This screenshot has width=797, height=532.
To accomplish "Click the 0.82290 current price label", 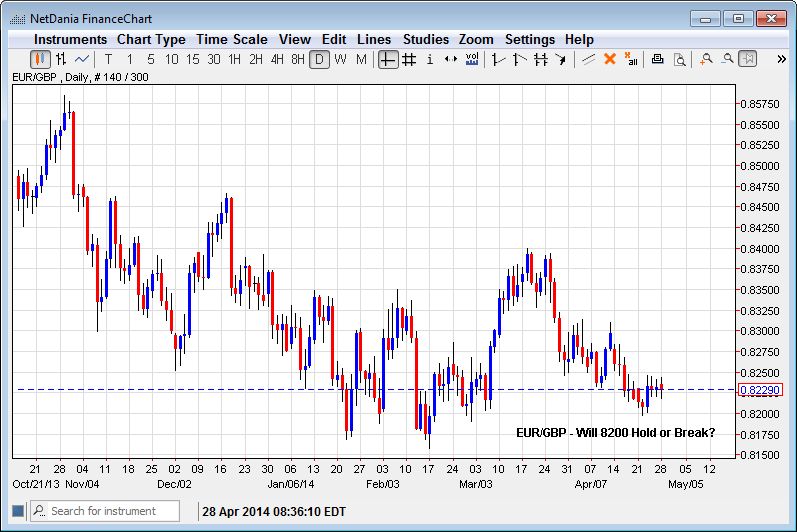I will [x=760, y=390].
